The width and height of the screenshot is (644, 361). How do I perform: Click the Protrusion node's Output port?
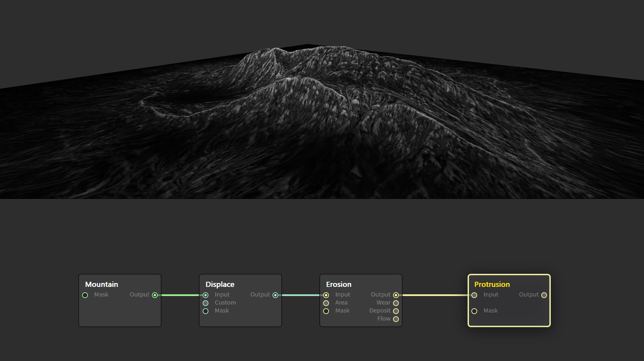(544, 295)
